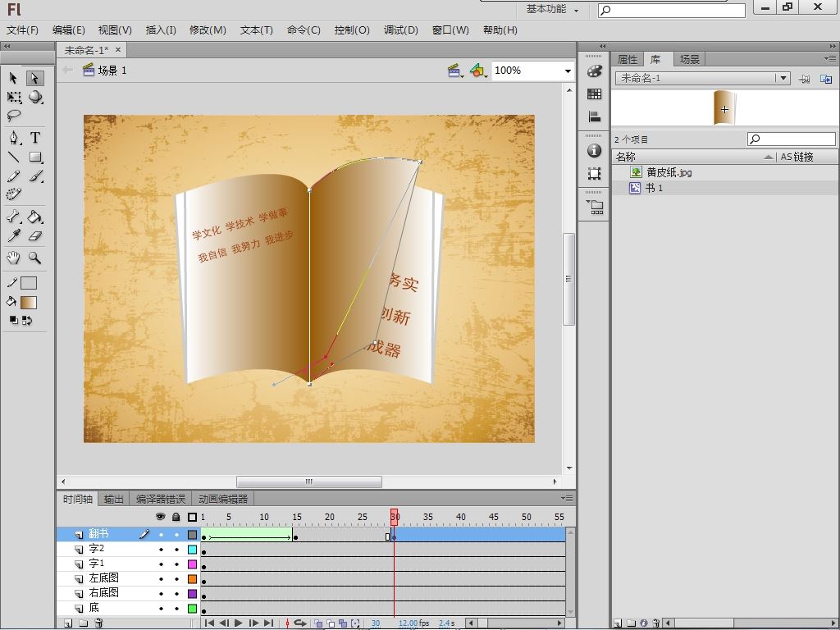
Task: Open the 控制(O) menu
Action: (352, 30)
